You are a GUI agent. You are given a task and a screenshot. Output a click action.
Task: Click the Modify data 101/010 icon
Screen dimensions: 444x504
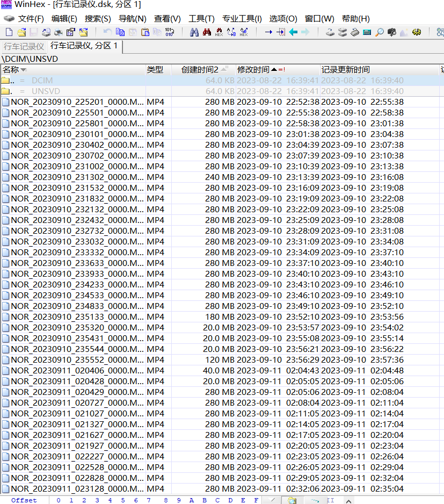click(170, 32)
